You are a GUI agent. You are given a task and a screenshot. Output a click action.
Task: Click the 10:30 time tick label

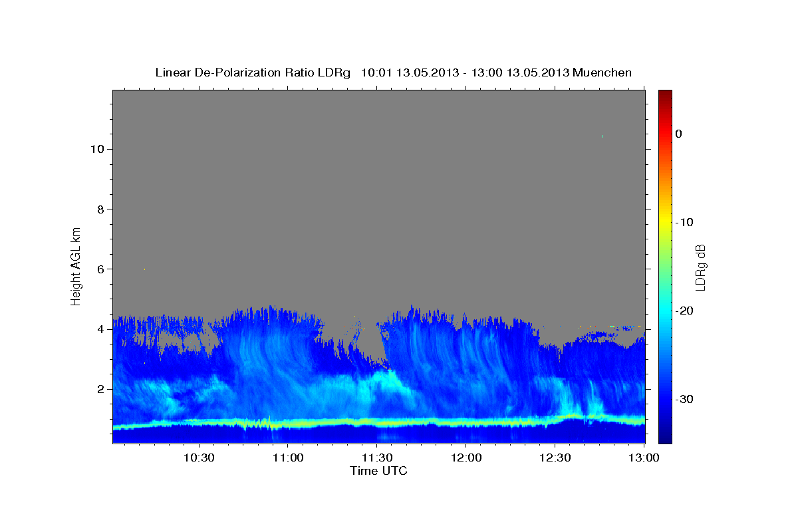[x=198, y=458]
